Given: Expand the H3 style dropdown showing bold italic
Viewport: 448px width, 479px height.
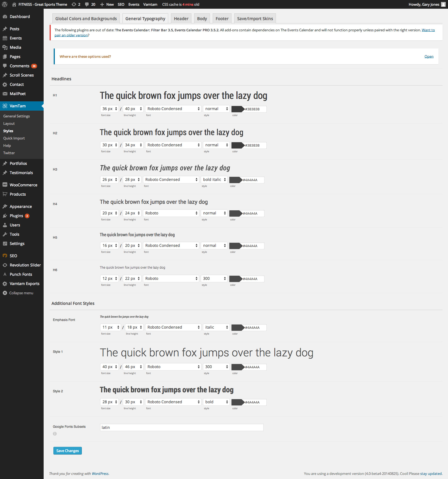Looking at the screenshot, I should (214, 180).
